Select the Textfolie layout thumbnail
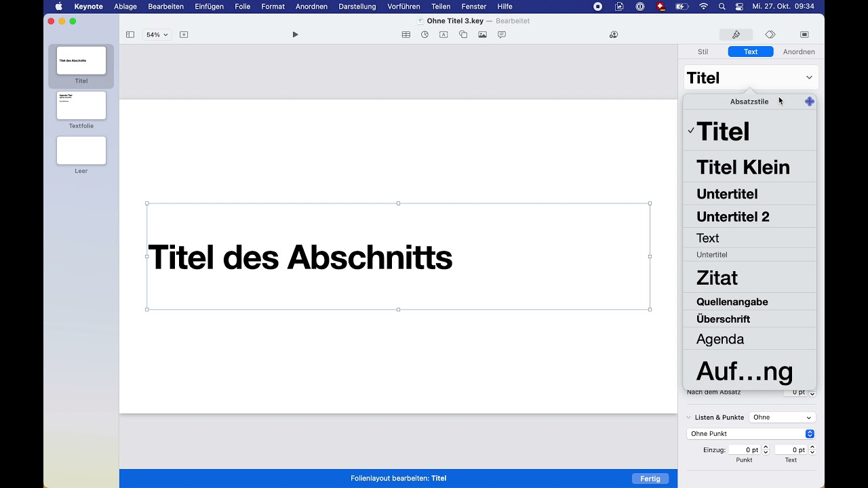The image size is (868, 488). pyautogui.click(x=81, y=106)
